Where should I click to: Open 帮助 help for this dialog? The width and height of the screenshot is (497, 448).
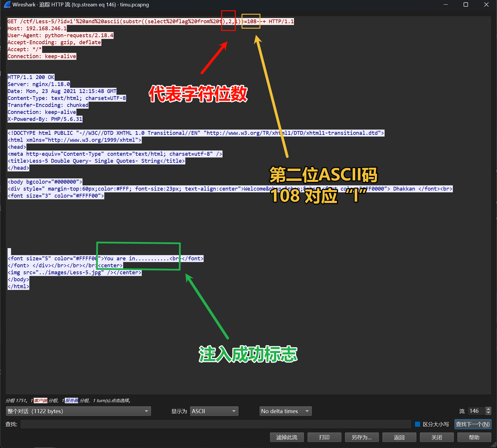pyautogui.click(x=474, y=437)
